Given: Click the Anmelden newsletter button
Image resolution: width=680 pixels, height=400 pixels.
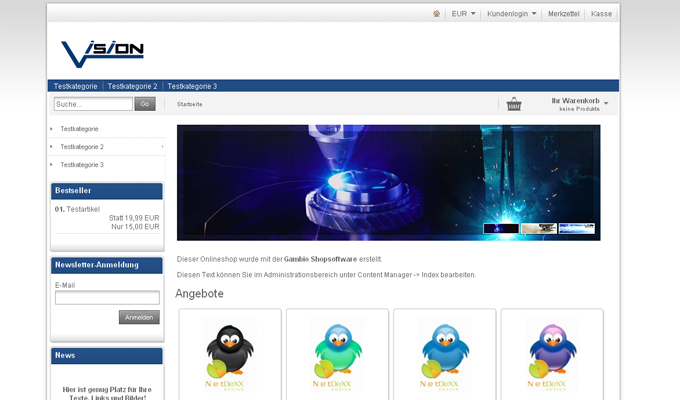Looking at the screenshot, I should (139, 317).
